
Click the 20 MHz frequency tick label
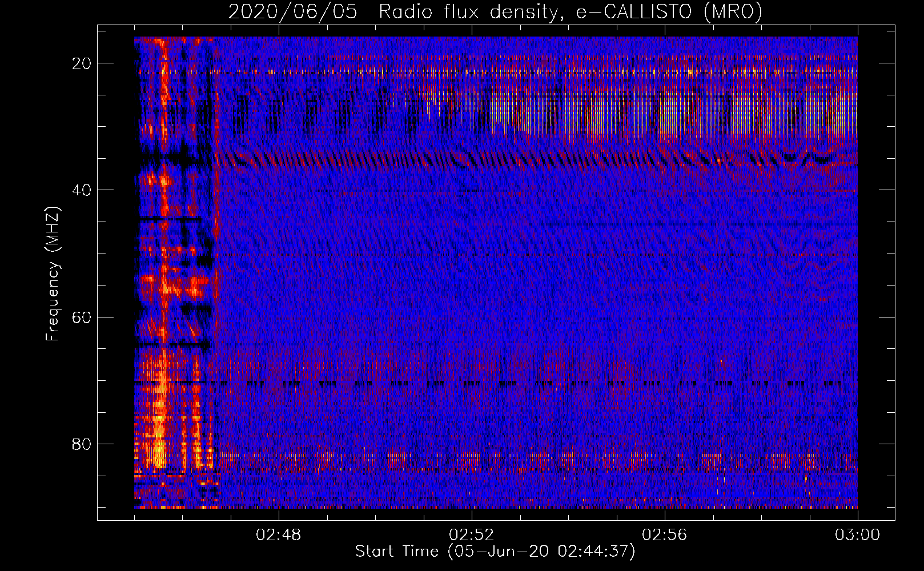pos(82,63)
